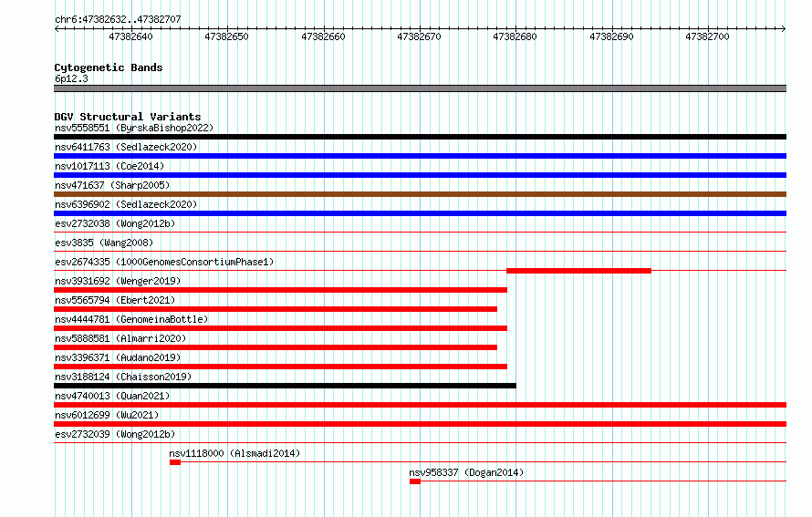
Task: Click the red bar for nsv5565794
Action: (x=276, y=309)
